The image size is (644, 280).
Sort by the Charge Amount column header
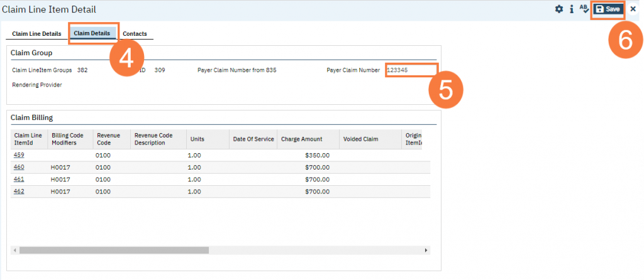pyautogui.click(x=303, y=139)
